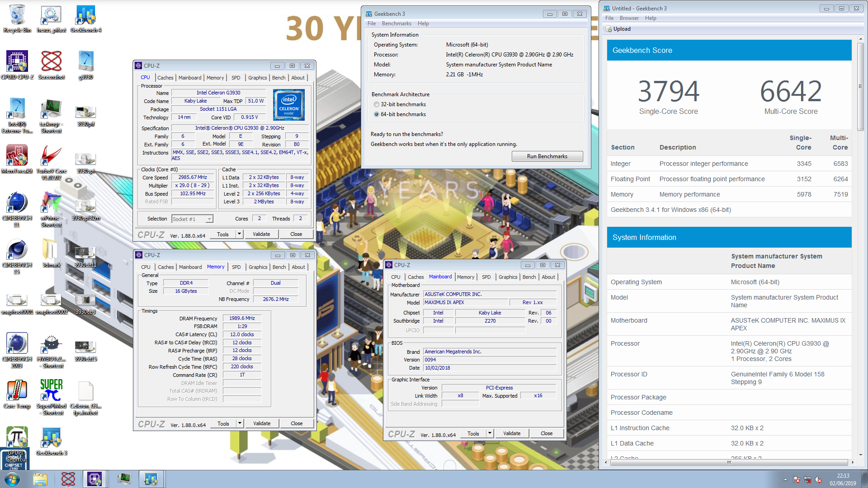The image size is (868, 488).
Task: Open hexus_pifast desktop shortcut
Action: click(51, 19)
